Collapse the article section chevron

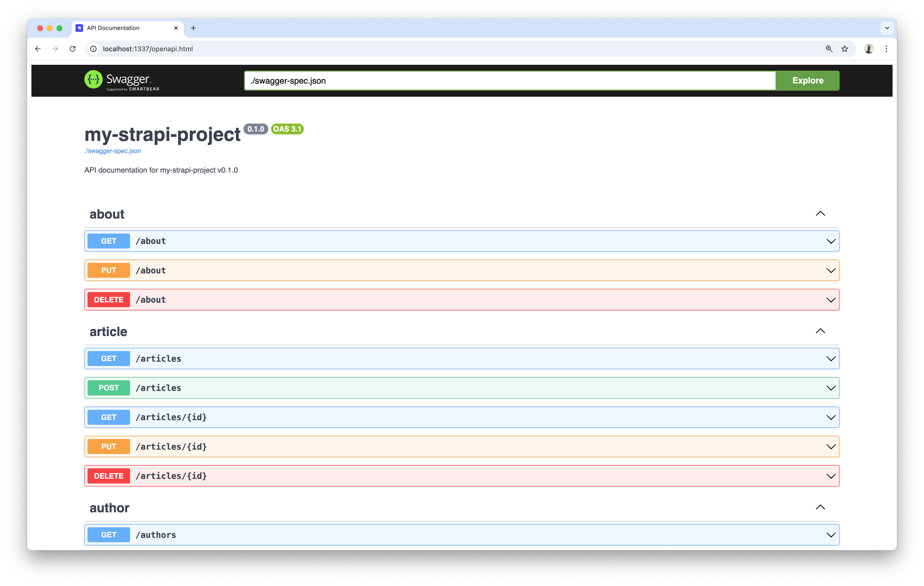[x=820, y=331]
